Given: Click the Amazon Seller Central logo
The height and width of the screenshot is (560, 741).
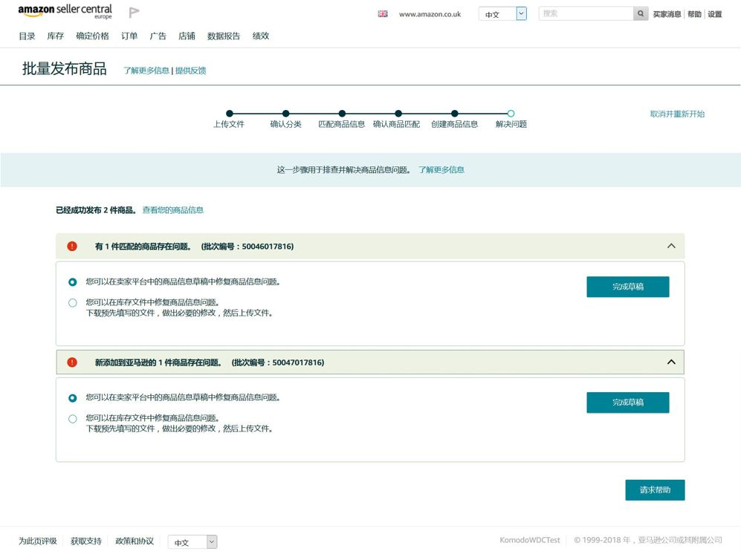Looking at the screenshot, I should pyautogui.click(x=63, y=11).
